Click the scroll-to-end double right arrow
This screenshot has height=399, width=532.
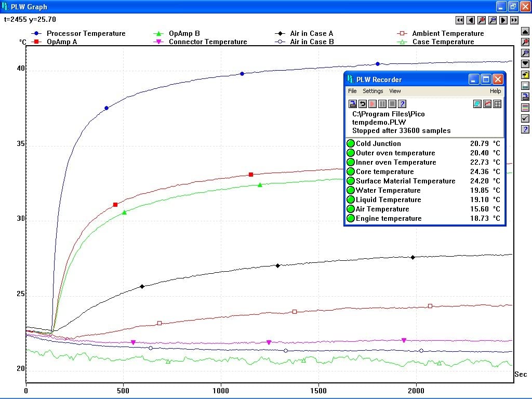514,20
